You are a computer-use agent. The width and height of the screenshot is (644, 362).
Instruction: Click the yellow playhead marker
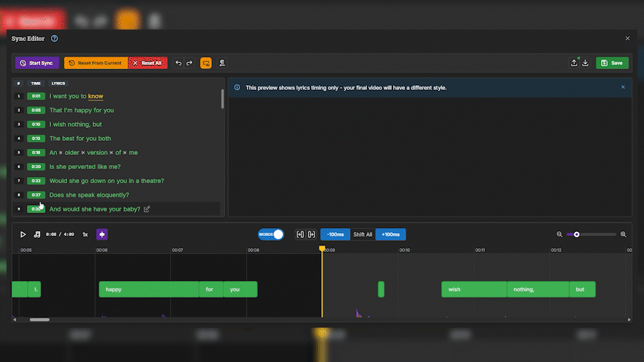coord(322,248)
